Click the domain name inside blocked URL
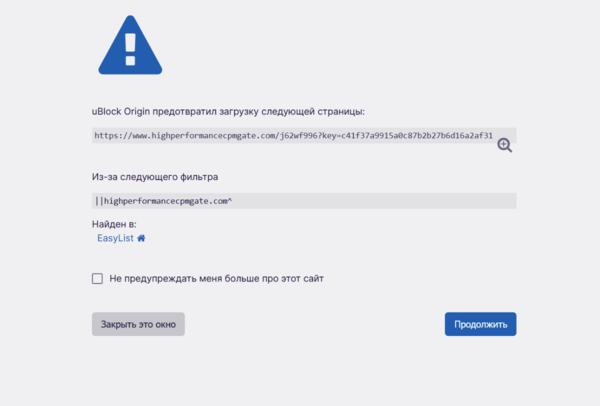Image resolution: width=600 pixels, height=406 pixels. pyautogui.click(x=210, y=135)
